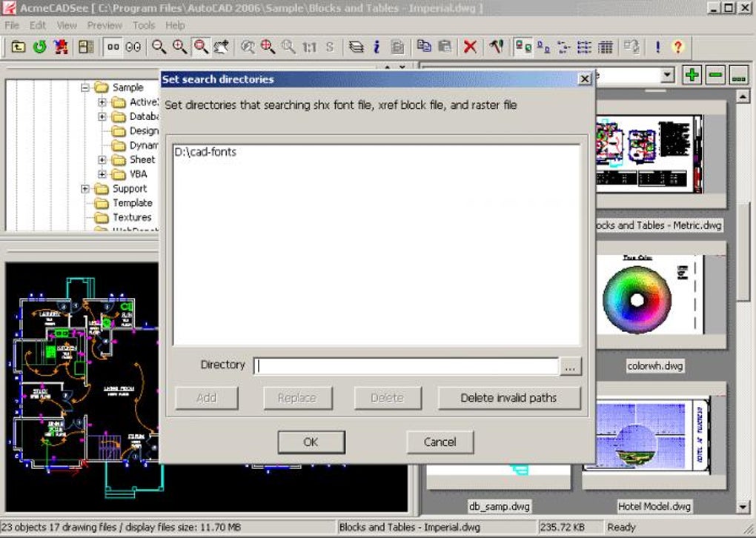Cancel the Set search directories dialog
The width and height of the screenshot is (756, 538).
point(440,442)
